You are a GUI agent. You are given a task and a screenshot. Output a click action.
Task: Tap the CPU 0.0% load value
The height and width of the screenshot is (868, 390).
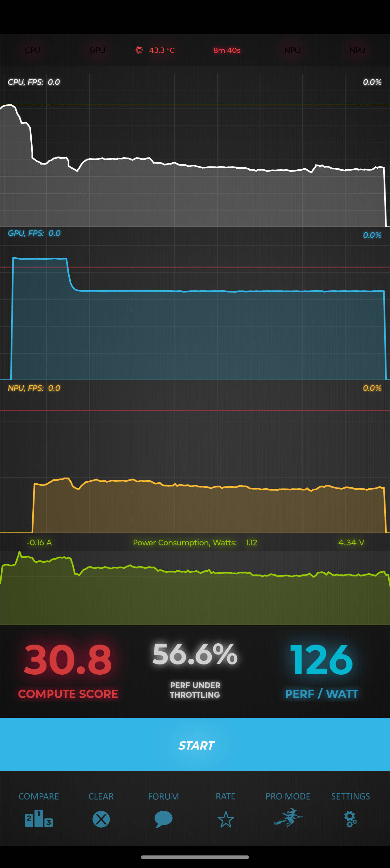372,82
